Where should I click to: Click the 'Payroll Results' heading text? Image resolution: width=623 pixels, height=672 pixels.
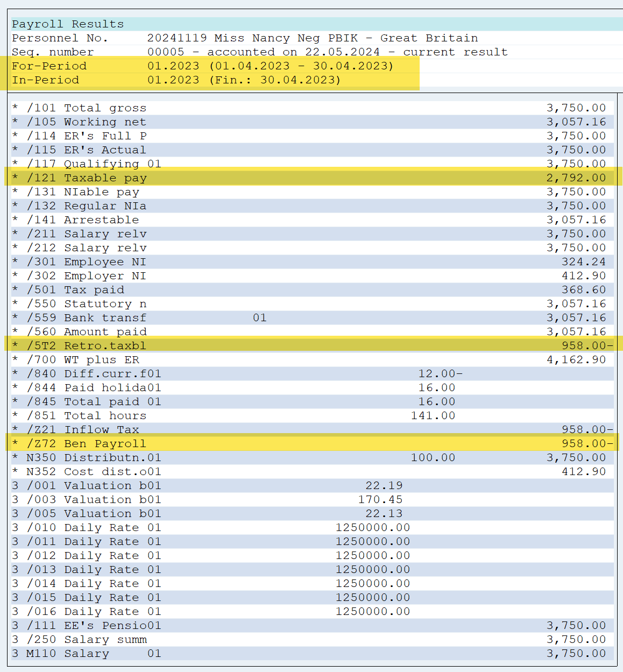68,24
